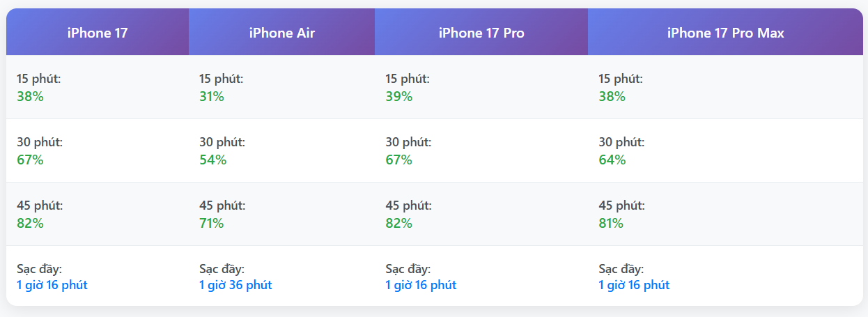Click the 81% value for iPhone 17 Pro Max
This screenshot has width=868, height=317.
[x=611, y=223]
